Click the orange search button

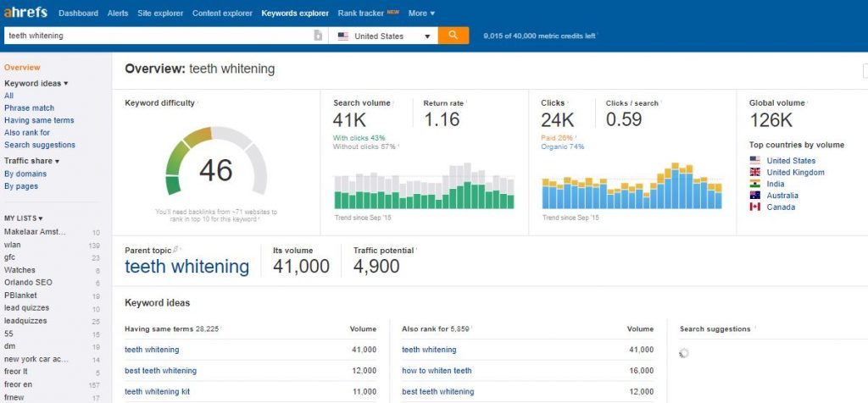(453, 36)
